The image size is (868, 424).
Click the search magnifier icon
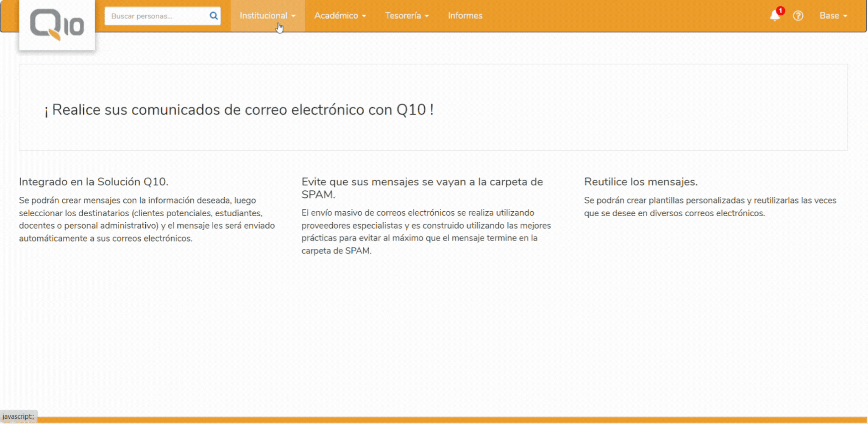pos(213,16)
